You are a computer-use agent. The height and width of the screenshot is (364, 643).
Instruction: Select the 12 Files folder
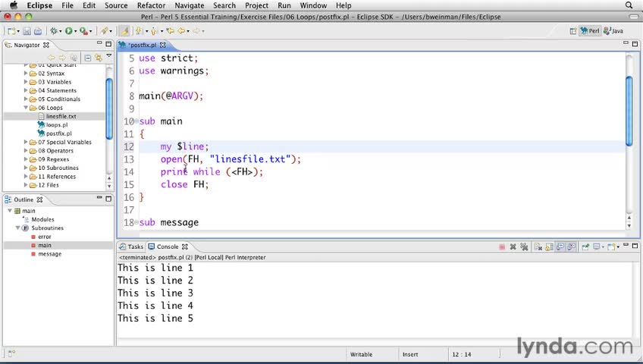[x=49, y=185]
